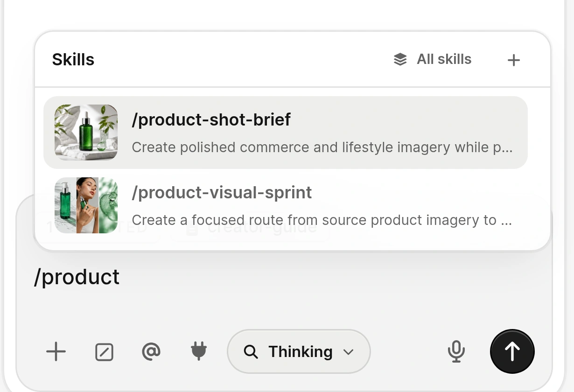Send the message with arrow button

[x=512, y=351]
